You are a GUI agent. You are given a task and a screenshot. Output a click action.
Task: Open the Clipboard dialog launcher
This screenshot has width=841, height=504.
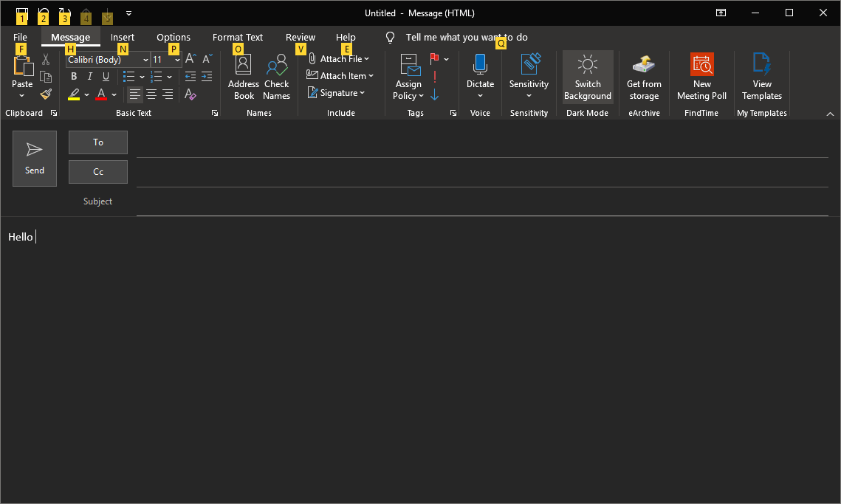[x=54, y=113]
